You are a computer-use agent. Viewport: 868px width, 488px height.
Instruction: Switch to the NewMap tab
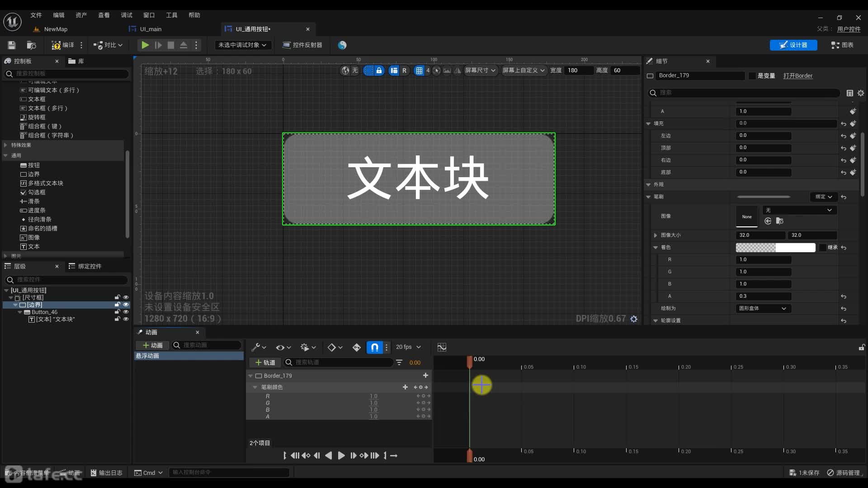(x=56, y=29)
